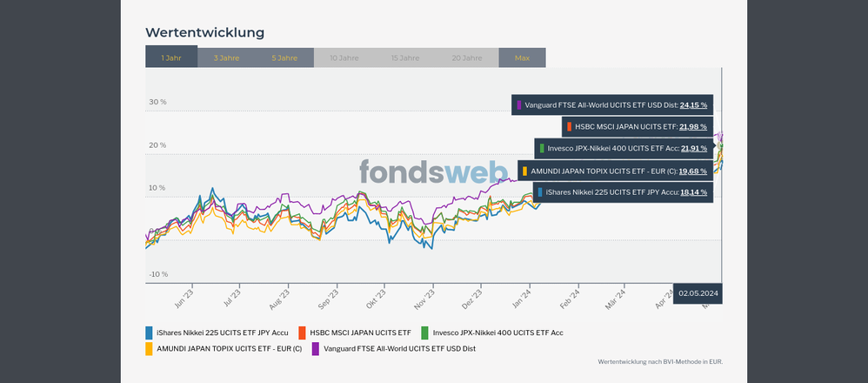Click the 15 Jahre tab

pos(406,57)
